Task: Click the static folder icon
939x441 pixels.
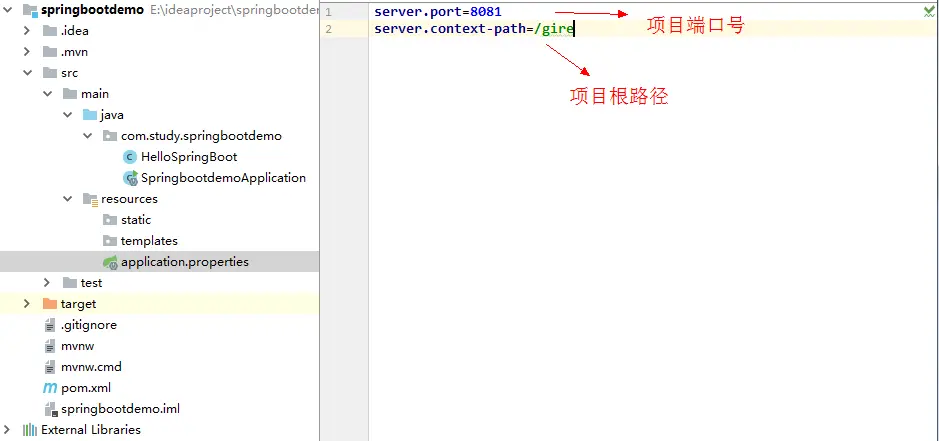Action: coord(110,219)
